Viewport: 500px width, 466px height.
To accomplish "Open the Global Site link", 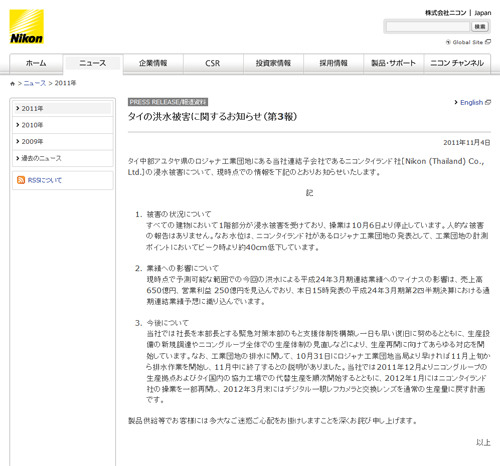I will point(468,42).
